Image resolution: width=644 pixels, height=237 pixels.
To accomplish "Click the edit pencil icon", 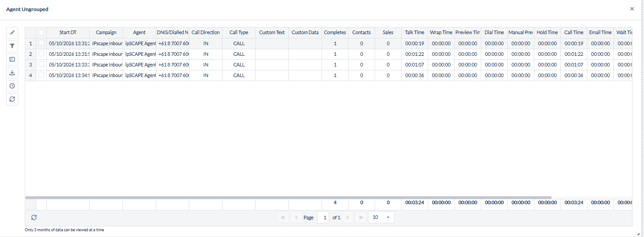I will click(x=12, y=32).
